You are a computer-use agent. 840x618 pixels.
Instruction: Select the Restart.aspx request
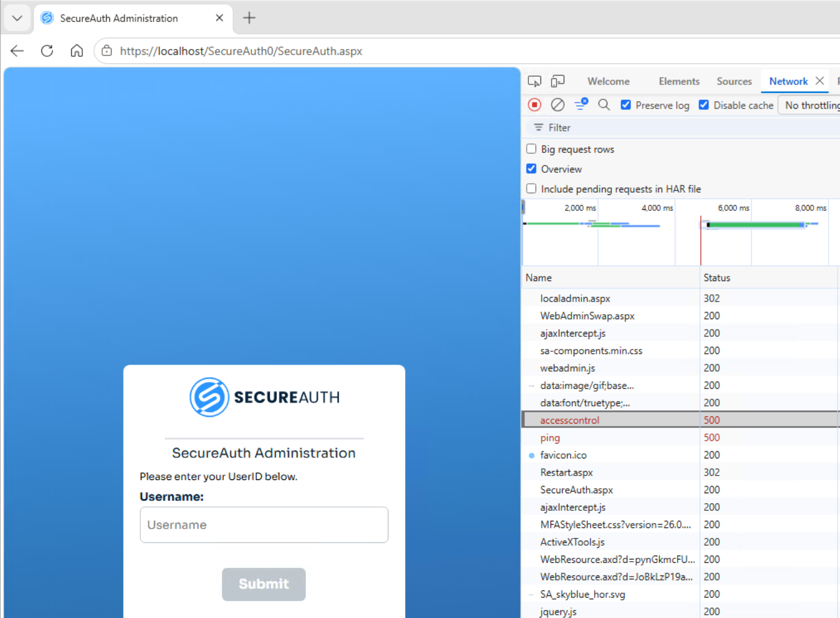click(x=566, y=472)
